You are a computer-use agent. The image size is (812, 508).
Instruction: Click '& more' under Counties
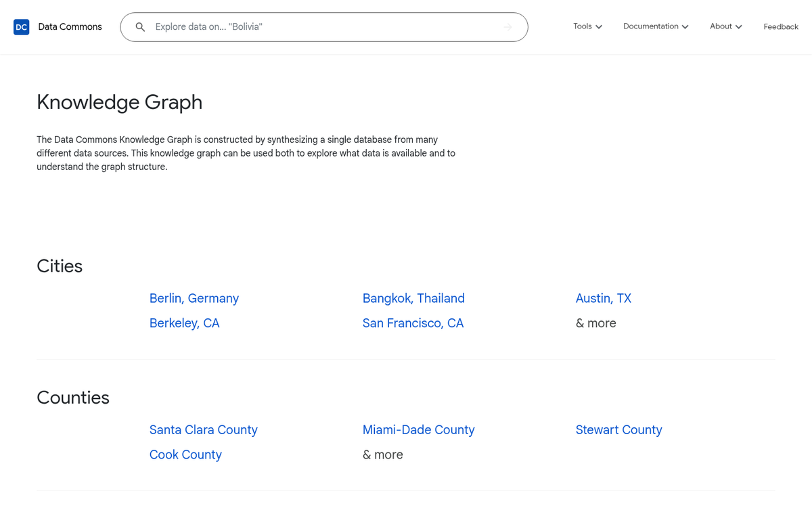click(x=382, y=454)
